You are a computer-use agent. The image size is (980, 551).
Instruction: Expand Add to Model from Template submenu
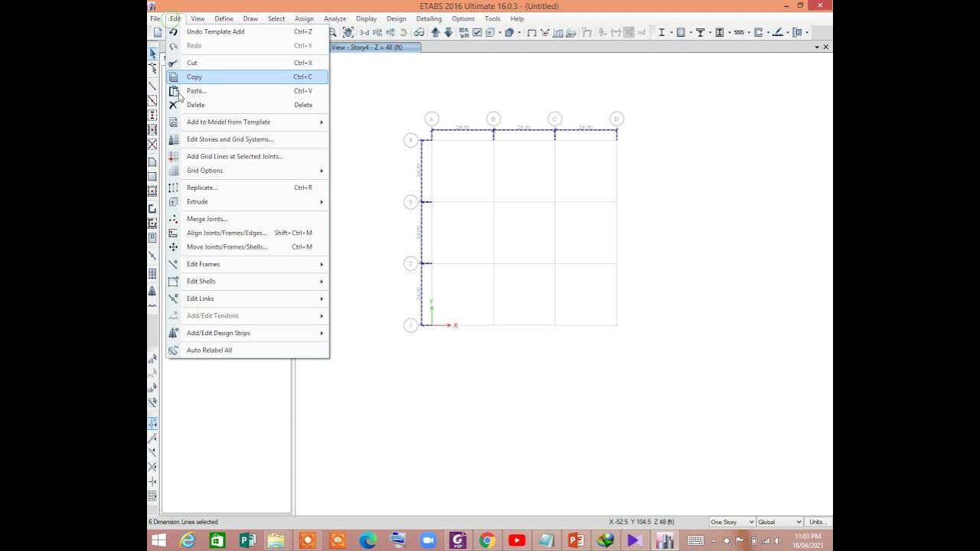(247, 122)
